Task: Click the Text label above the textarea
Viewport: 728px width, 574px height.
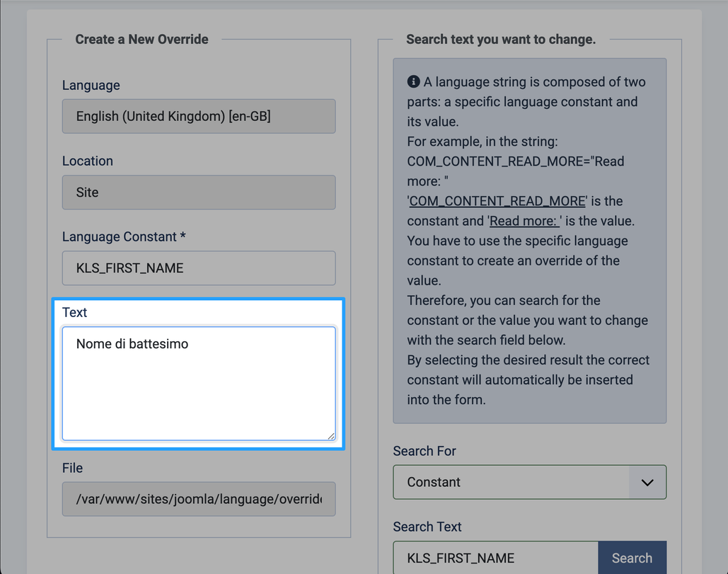Action: (x=74, y=313)
